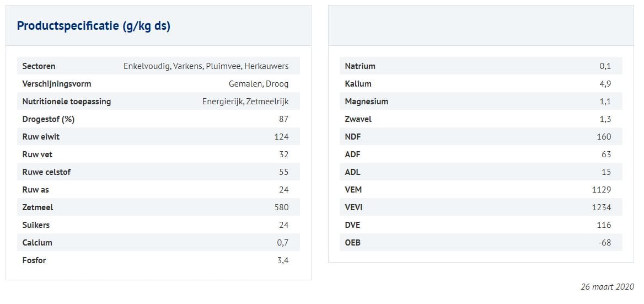Select the NDF value 160
Screen dimensions: 644x304
click(x=604, y=137)
